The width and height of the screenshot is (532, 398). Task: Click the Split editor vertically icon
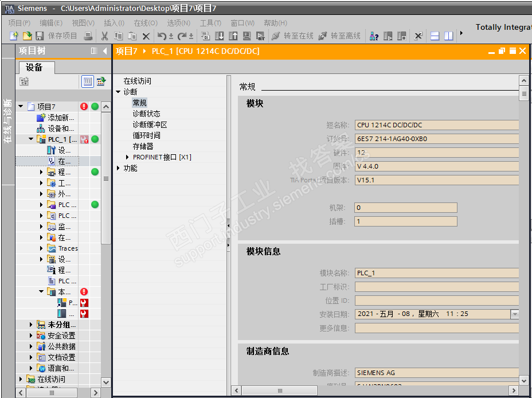[x=448, y=36]
